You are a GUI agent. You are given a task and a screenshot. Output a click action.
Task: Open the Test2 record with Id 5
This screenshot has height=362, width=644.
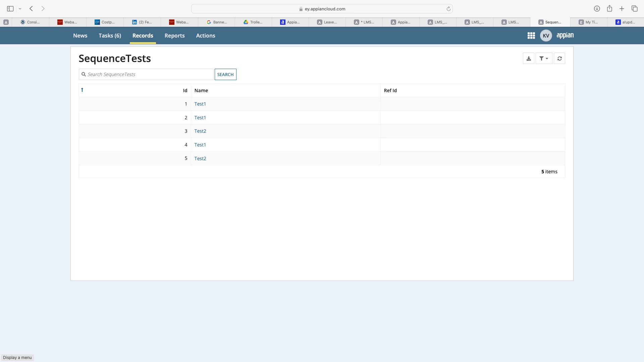pyautogui.click(x=200, y=159)
